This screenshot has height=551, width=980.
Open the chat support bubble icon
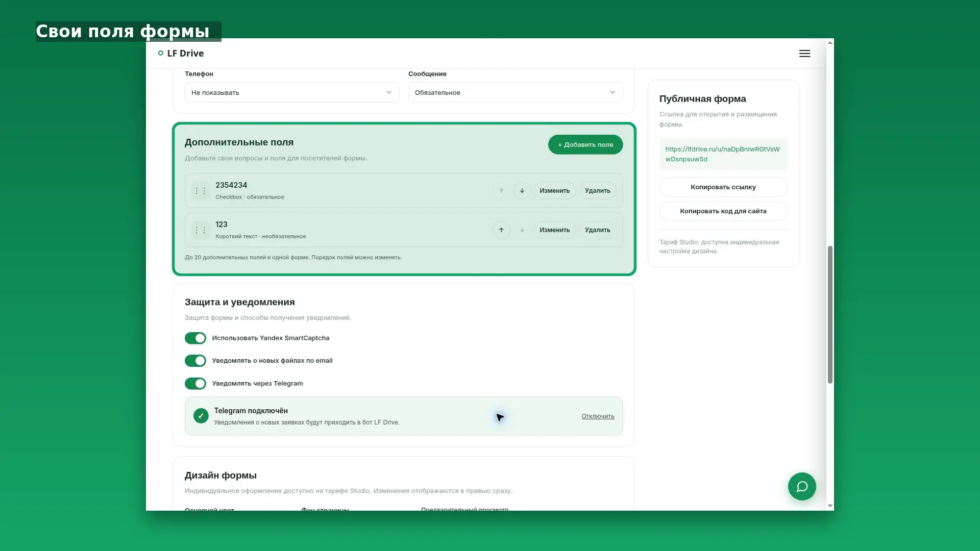click(802, 486)
